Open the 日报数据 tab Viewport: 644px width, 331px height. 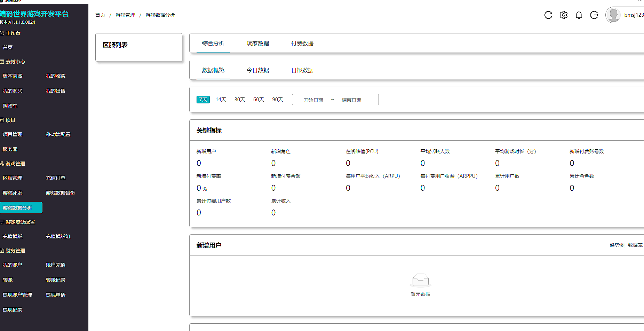pyautogui.click(x=302, y=70)
